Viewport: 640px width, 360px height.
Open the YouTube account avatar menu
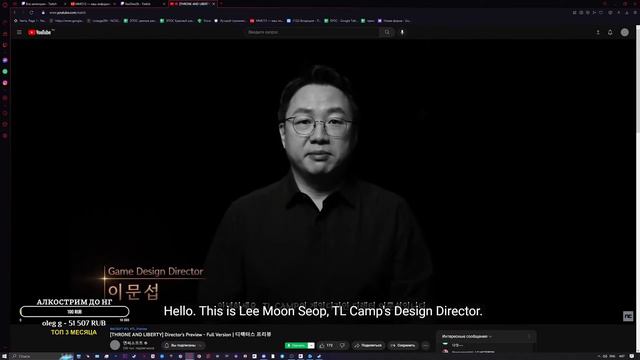pyautogui.click(x=624, y=32)
